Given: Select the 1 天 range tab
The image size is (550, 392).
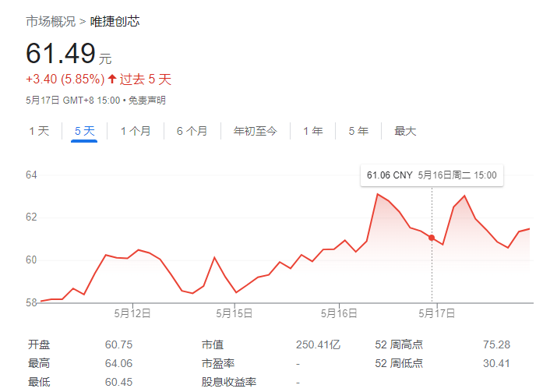Looking at the screenshot, I should [39, 131].
